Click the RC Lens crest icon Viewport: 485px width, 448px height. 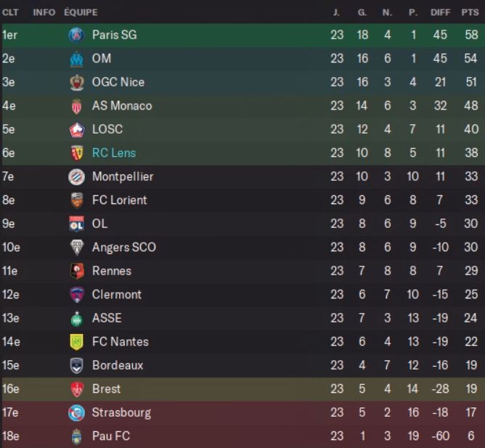(x=76, y=153)
